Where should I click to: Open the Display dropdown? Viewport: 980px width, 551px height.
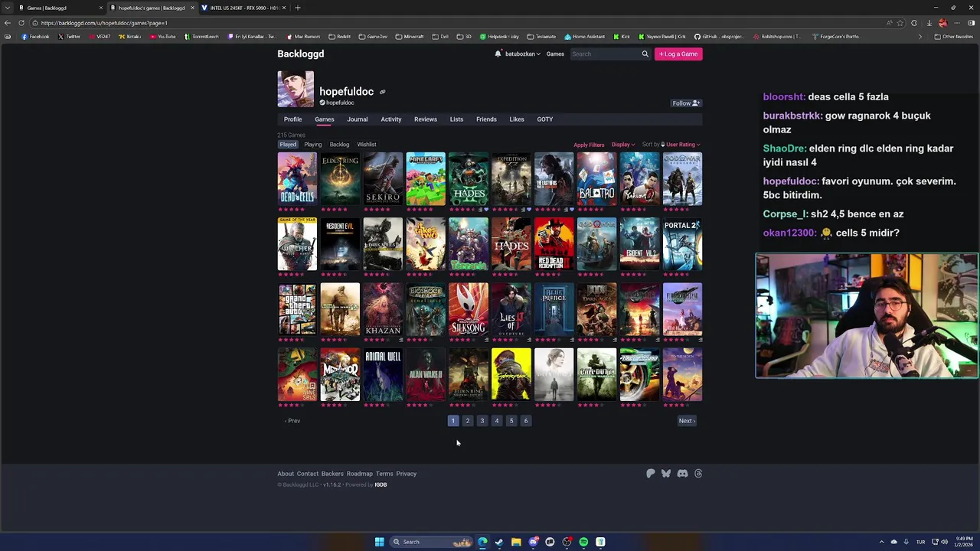tap(622, 145)
